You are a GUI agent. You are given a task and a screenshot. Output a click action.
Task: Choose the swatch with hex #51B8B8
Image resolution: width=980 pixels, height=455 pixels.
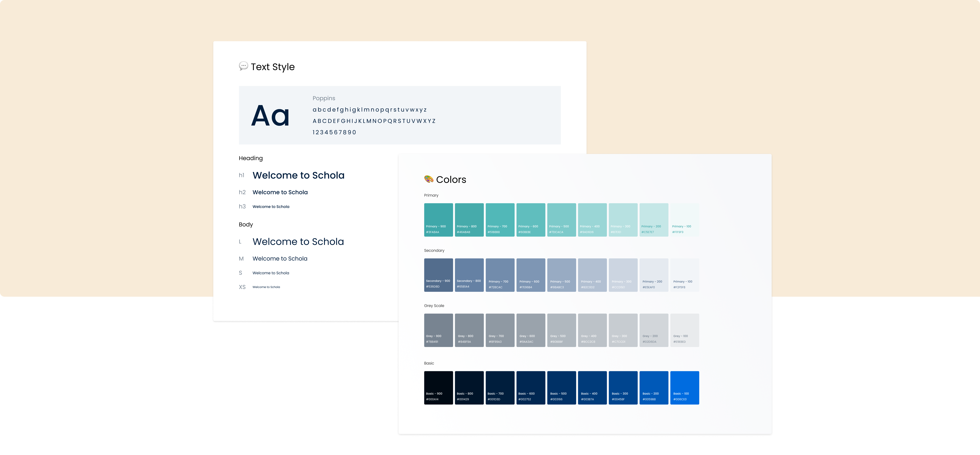500,220
